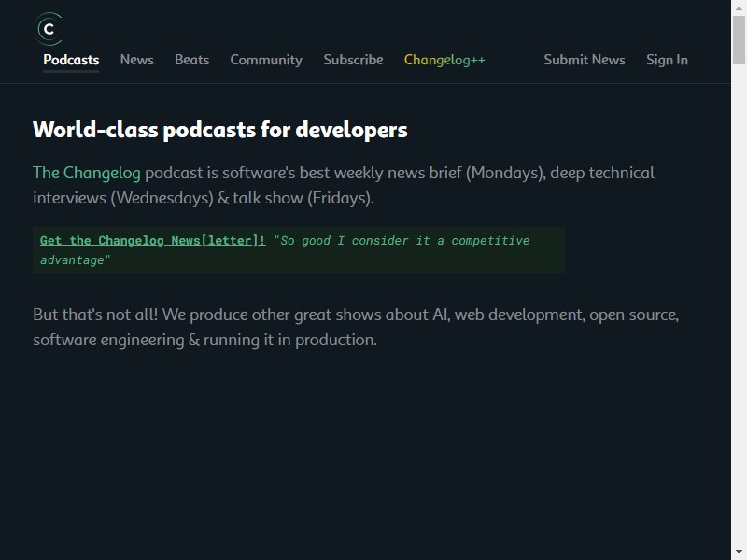Viewport: 747px width, 560px height.
Task: Open Get the Changelog News[letter]! link
Action: point(152,241)
